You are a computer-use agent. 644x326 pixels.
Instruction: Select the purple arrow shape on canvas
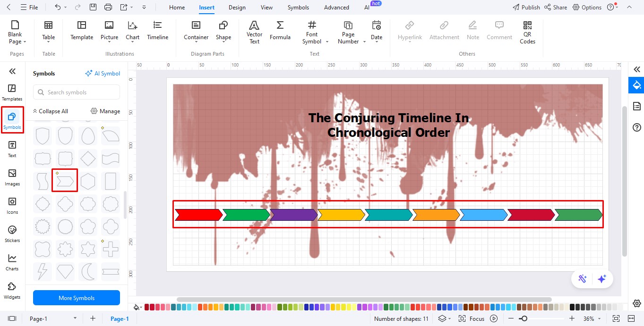pyautogui.click(x=293, y=215)
